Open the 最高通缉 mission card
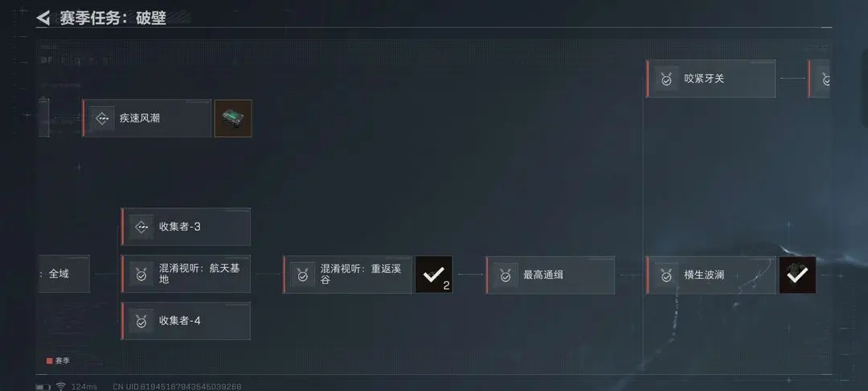Viewport: 868px width, 391px height. tap(551, 274)
